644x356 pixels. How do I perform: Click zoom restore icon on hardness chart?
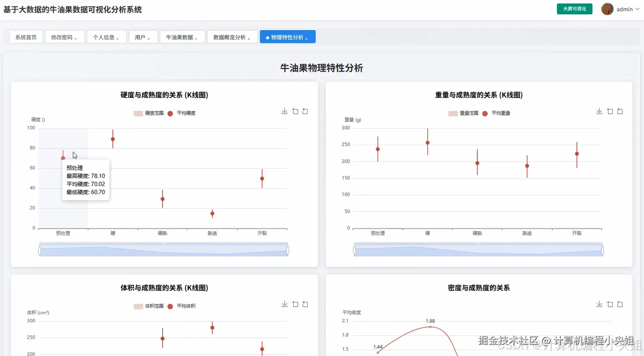click(305, 111)
